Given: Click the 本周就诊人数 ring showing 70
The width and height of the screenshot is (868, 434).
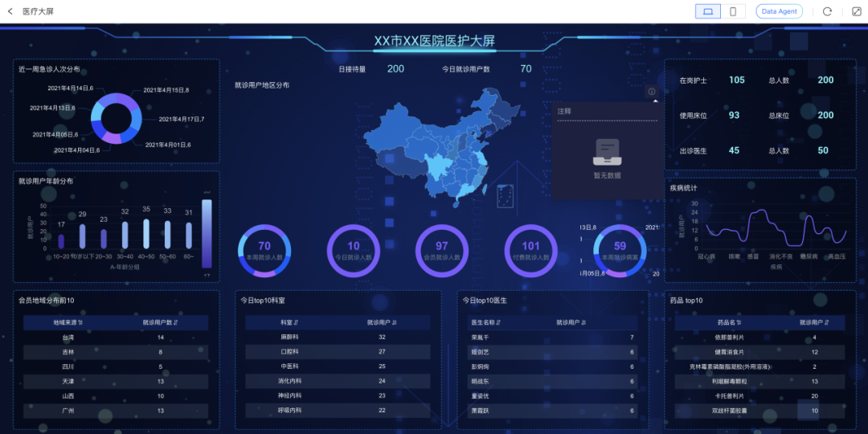Looking at the screenshot, I should point(264,251).
